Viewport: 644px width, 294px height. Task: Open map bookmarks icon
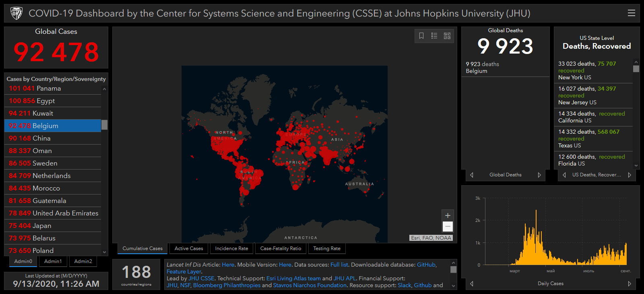point(421,36)
